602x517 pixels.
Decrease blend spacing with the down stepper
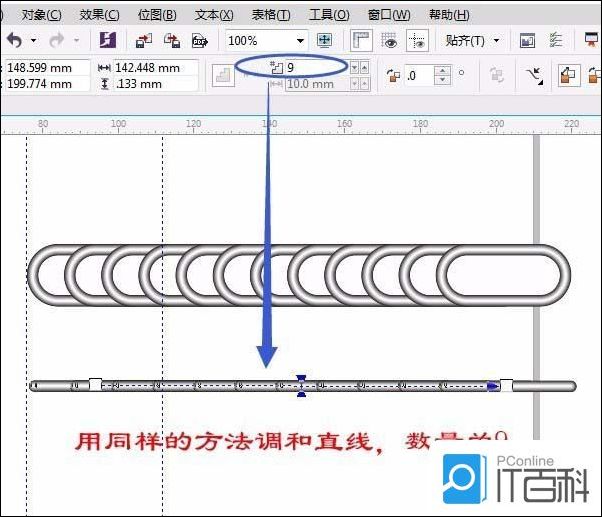[354, 84]
